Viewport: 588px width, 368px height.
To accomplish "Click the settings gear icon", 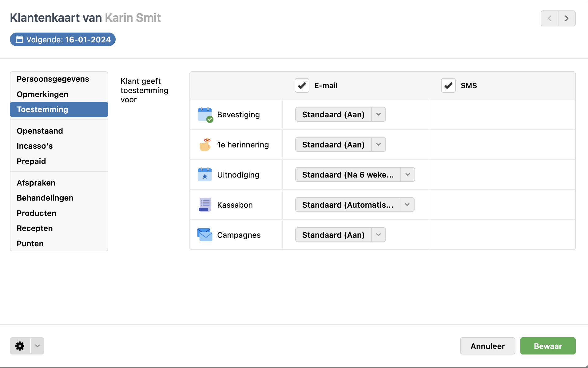I will pyautogui.click(x=20, y=346).
